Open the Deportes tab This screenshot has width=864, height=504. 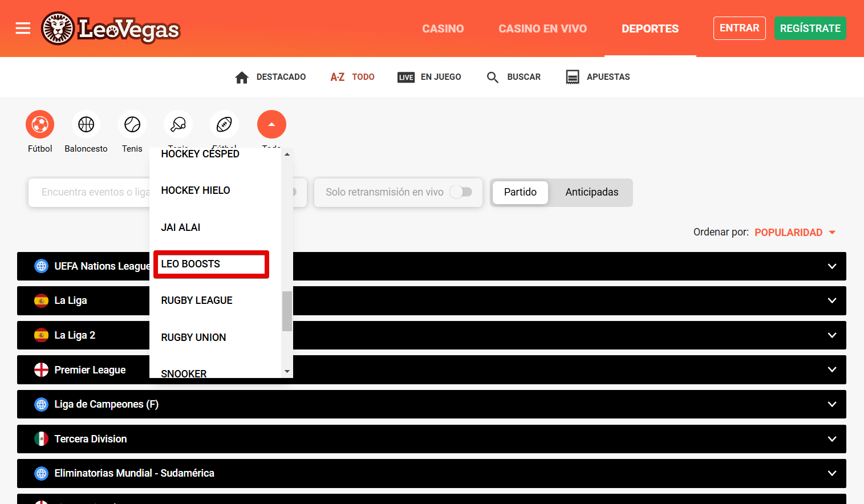(x=650, y=29)
